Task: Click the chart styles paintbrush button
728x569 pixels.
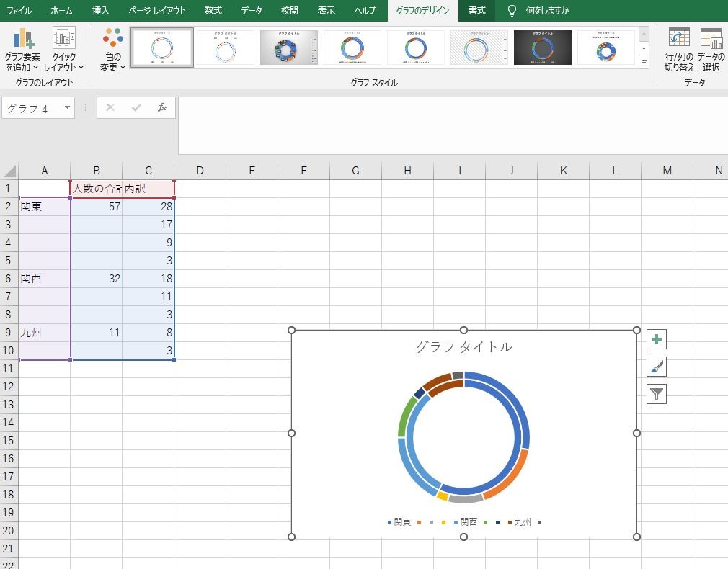Action: [657, 367]
